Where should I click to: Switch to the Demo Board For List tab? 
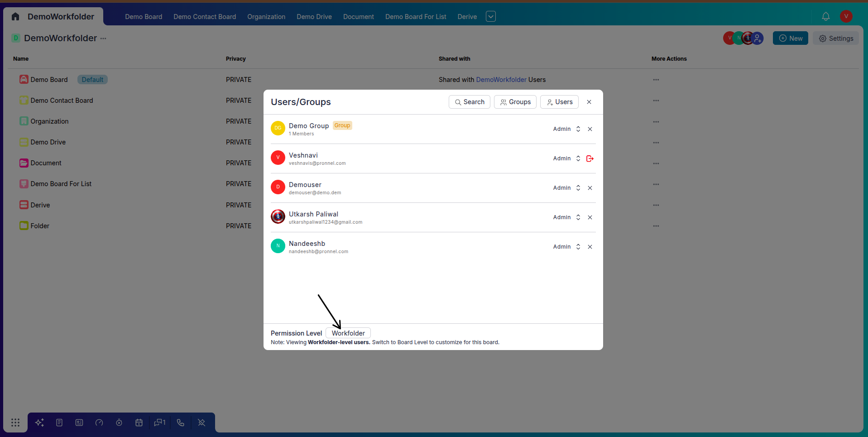416,17
